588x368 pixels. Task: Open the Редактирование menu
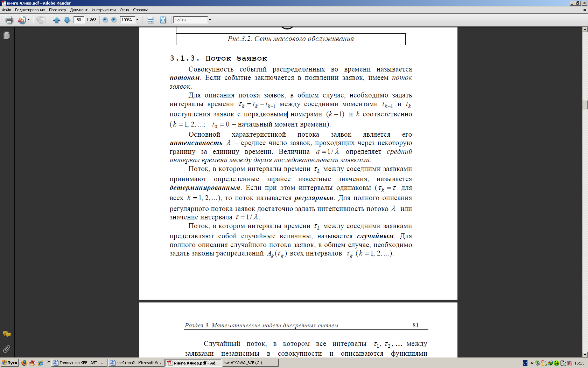click(30, 10)
